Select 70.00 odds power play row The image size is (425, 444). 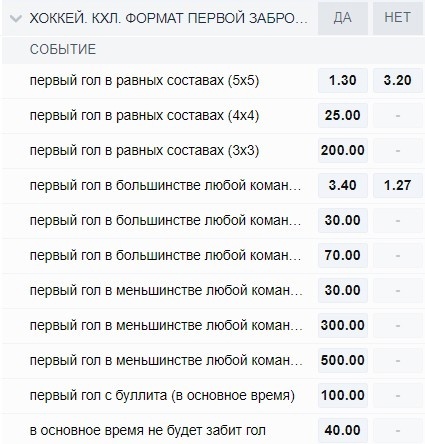pyautogui.click(x=343, y=255)
